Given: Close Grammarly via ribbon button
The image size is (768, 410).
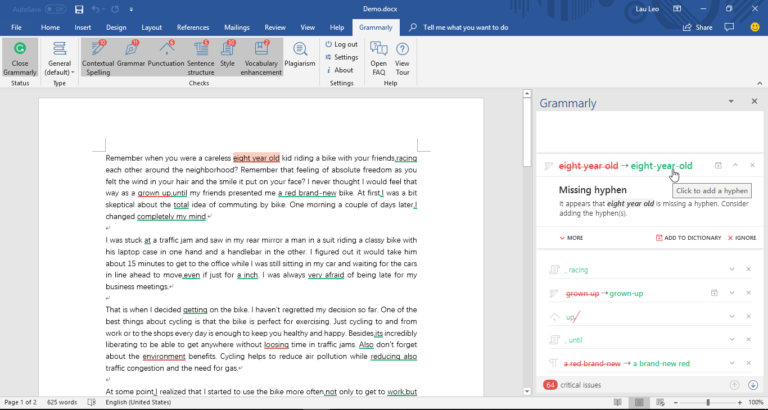Looking at the screenshot, I should [x=20, y=58].
